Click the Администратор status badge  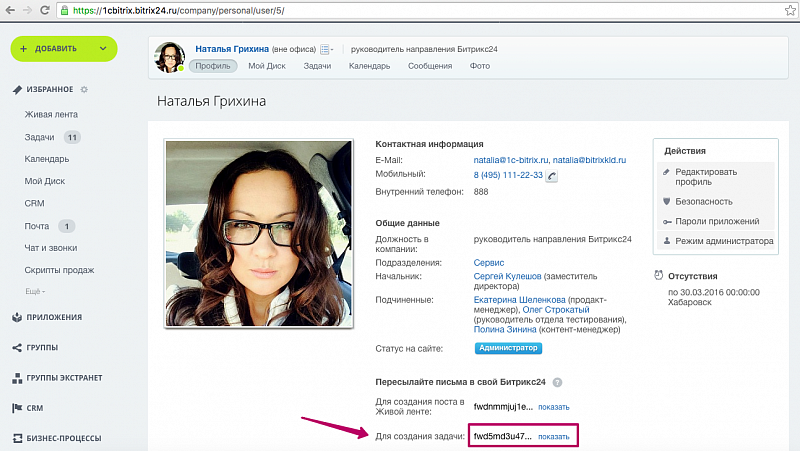[x=508, y=348]
